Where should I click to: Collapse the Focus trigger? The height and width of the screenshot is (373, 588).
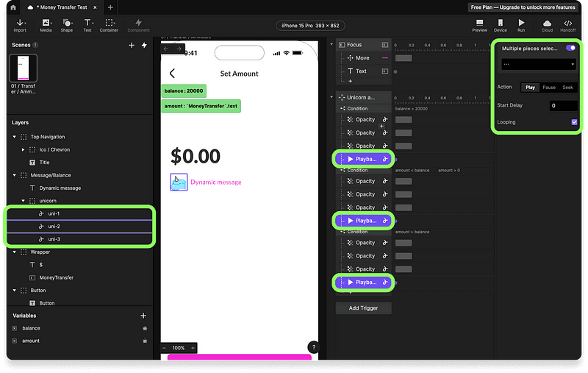[331, 45]
